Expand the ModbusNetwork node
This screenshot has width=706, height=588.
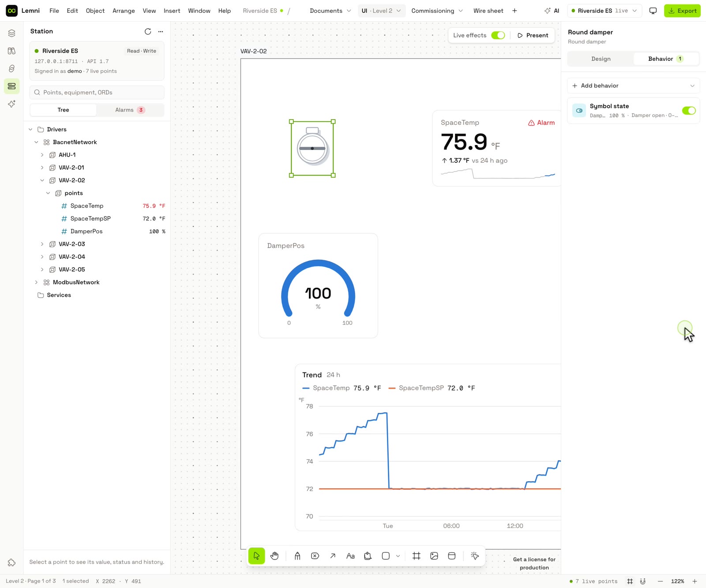coord(36,282)
